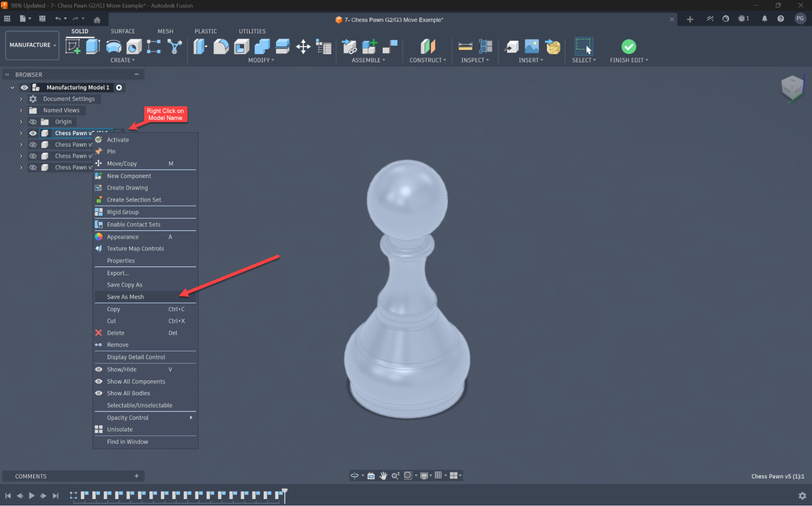The width and height of the screenshot is (812, 506).
Task: Select the Pan hand tool icon
Action: 383,476
